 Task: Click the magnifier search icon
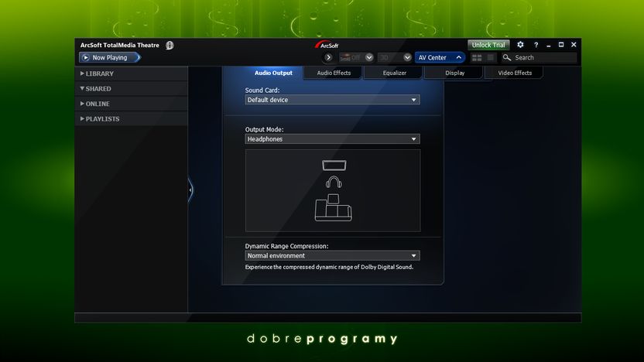[x=507, y=57]
